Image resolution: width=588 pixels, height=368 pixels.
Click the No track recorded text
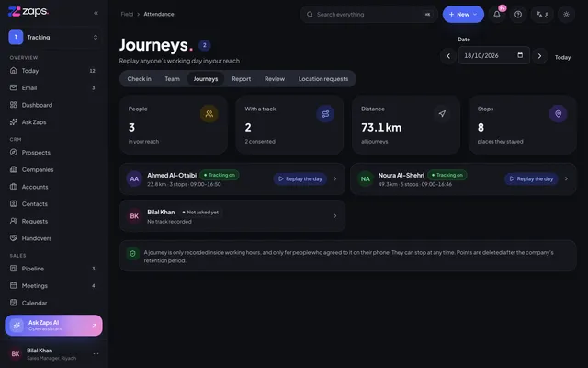169,222
